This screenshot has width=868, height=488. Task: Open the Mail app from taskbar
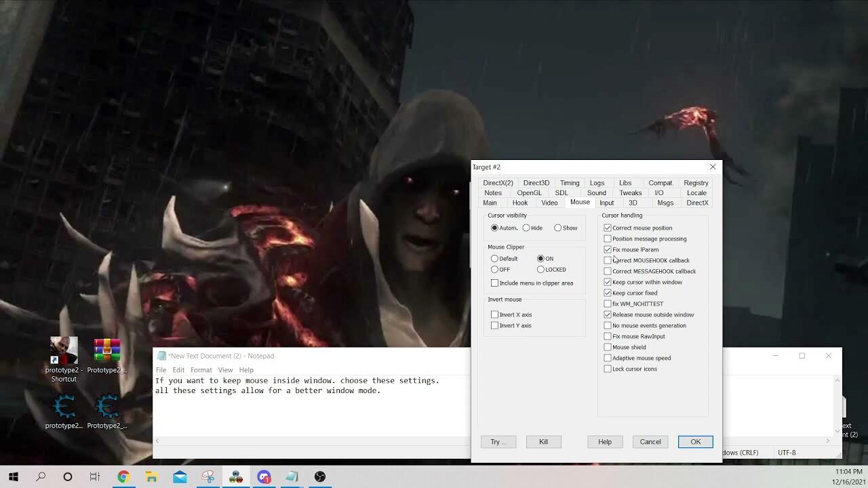click(180, 477)
